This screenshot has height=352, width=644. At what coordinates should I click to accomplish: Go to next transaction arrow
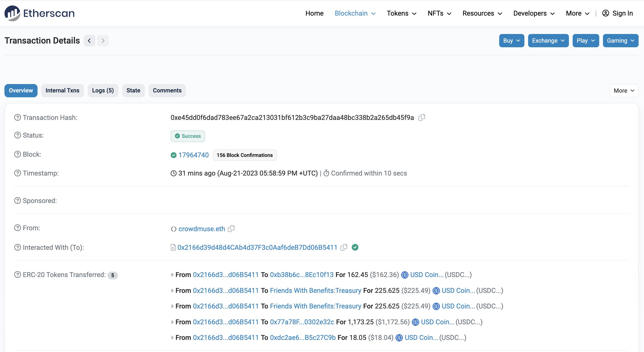tap(103, 41)
